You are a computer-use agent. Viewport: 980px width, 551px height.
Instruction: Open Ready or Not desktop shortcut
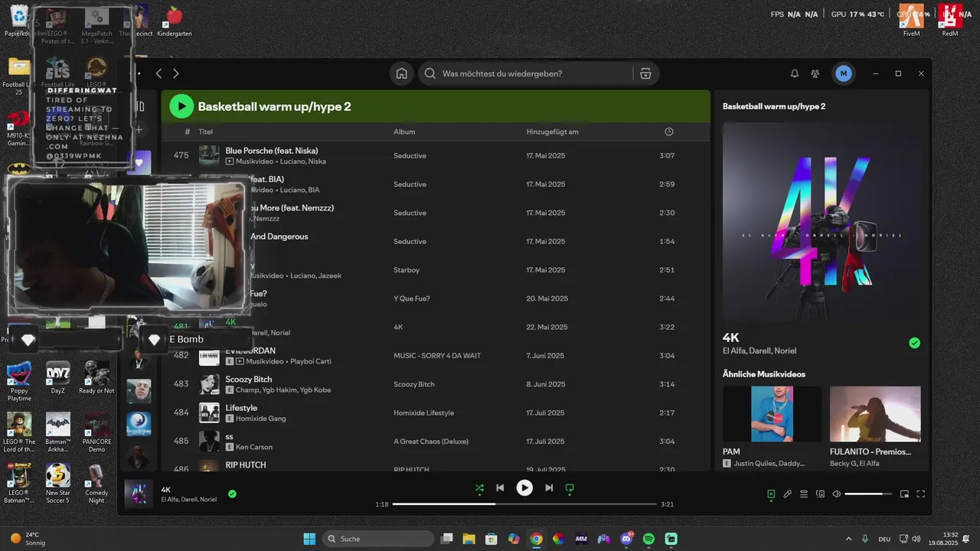click(96, 378)
